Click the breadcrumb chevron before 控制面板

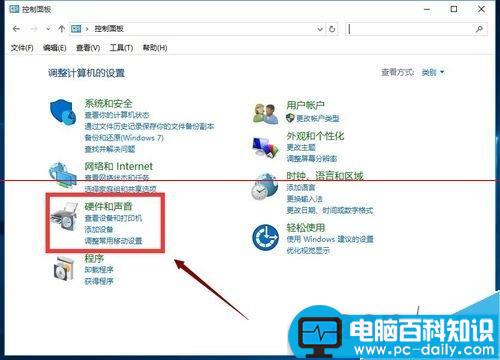tap(87, 29)
